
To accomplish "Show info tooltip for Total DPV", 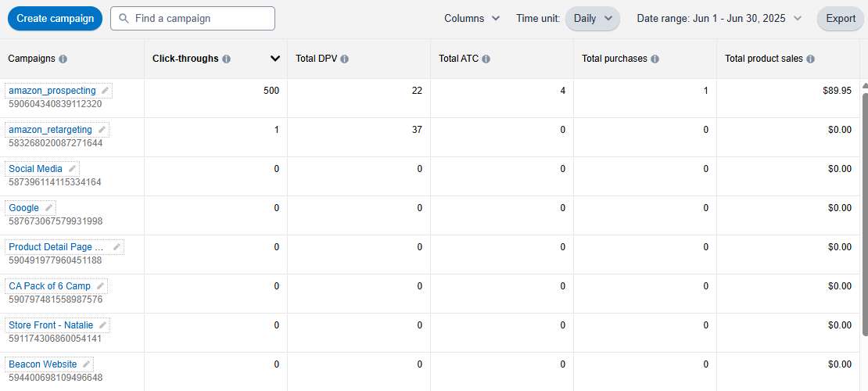I will coord(344,59).
